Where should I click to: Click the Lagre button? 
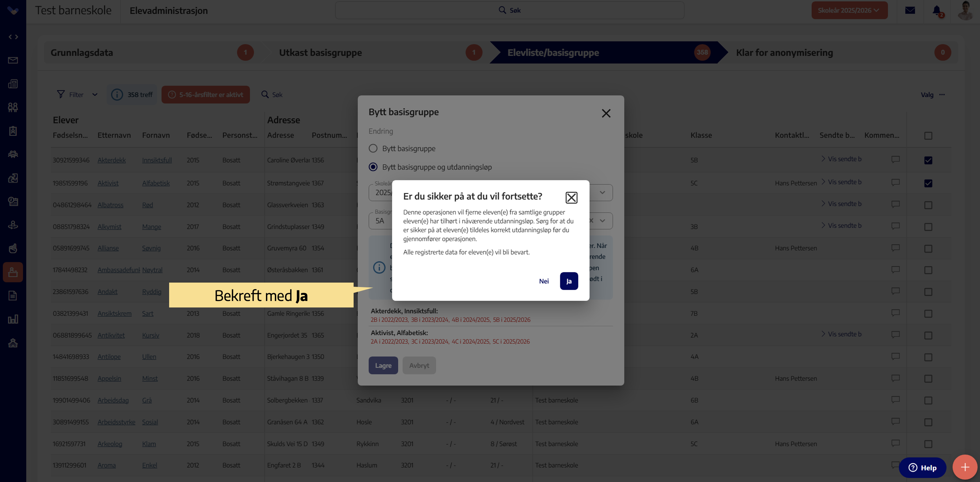click(383, 365)
